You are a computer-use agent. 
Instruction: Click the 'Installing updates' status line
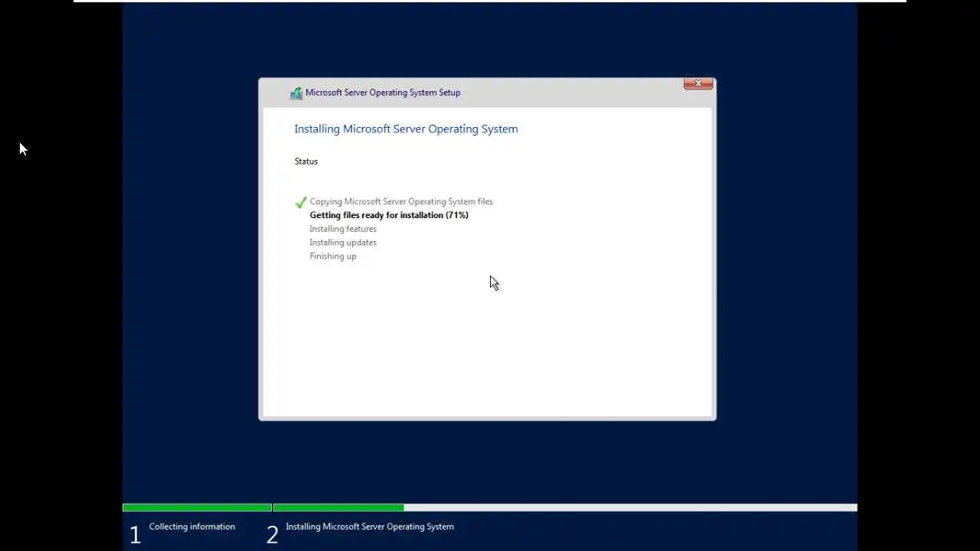pos(343,243)
